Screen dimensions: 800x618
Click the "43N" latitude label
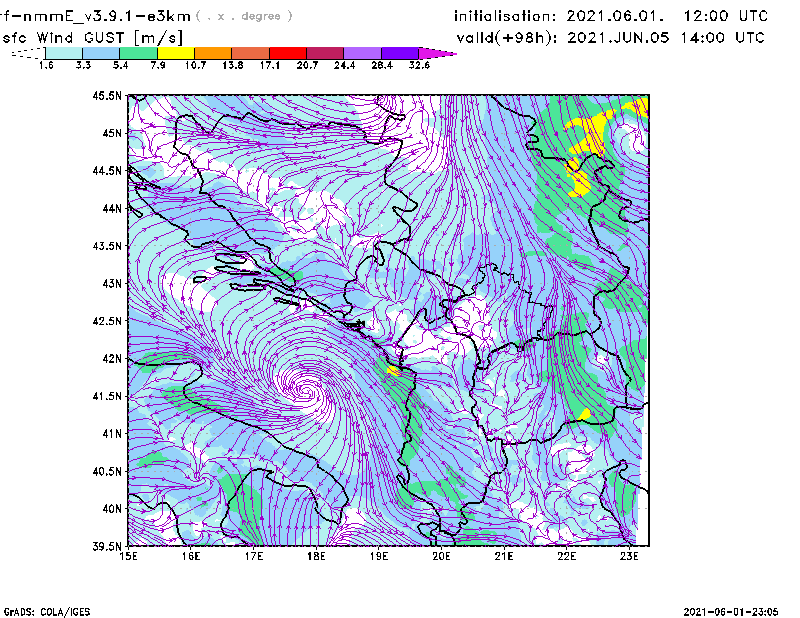tap(112, 283)
